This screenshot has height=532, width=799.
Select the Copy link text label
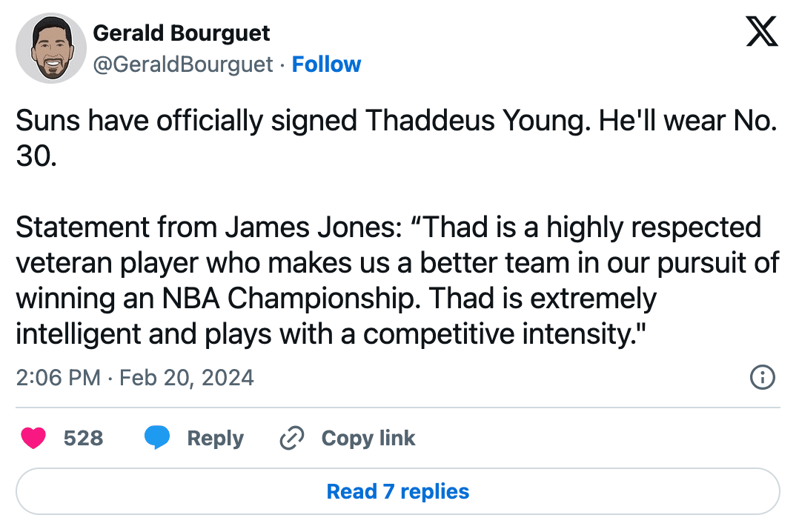(x=368, y=438)
